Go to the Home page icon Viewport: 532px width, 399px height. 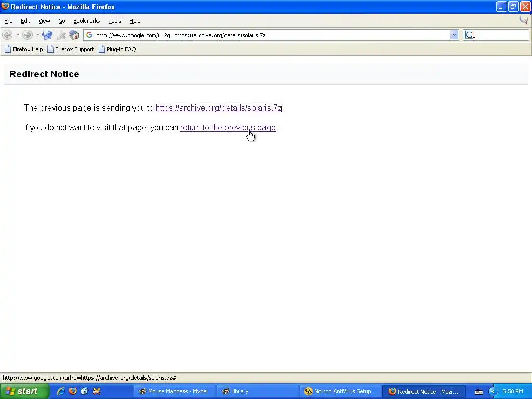(x=74, y=35)
